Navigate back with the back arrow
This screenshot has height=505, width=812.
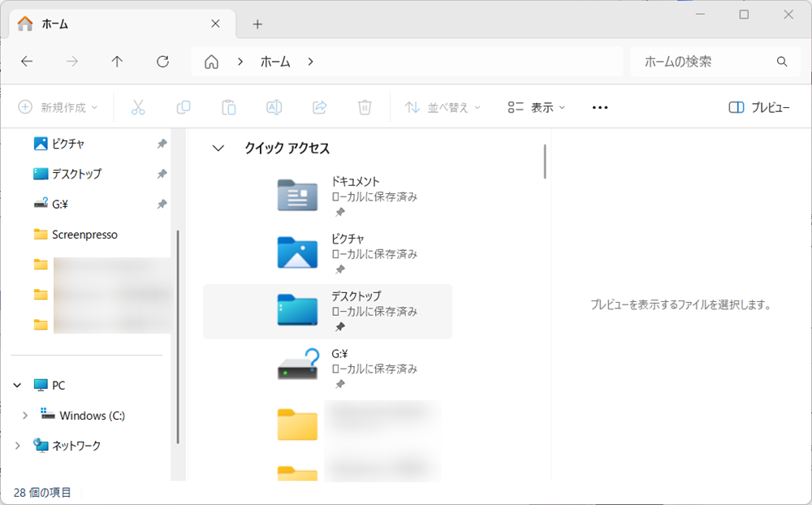(27, 61)
